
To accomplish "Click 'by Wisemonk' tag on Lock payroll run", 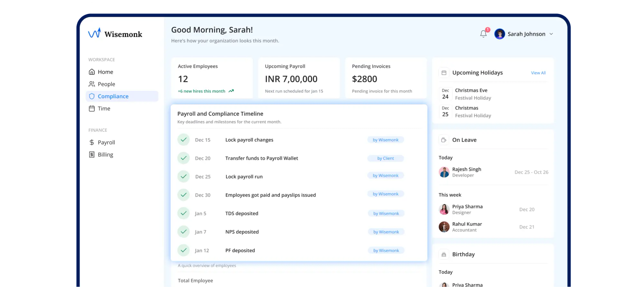I will pos(386,176).
